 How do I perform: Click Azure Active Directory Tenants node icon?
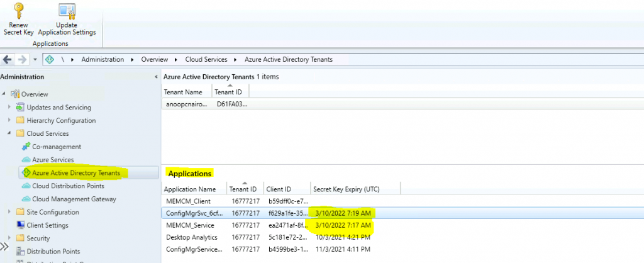(26, 172)
